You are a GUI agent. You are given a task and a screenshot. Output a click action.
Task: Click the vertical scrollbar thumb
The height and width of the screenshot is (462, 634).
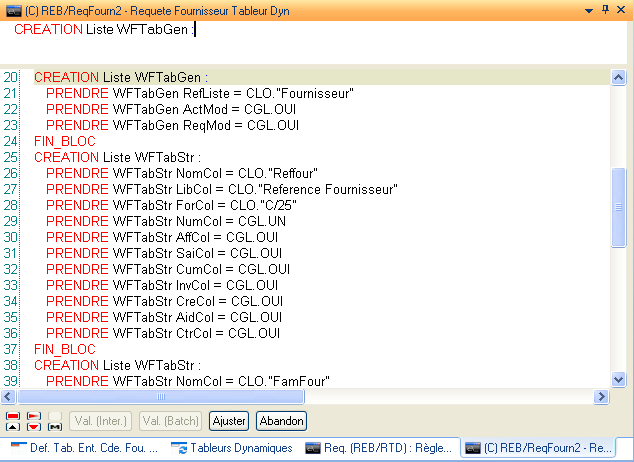pos(619,206)
